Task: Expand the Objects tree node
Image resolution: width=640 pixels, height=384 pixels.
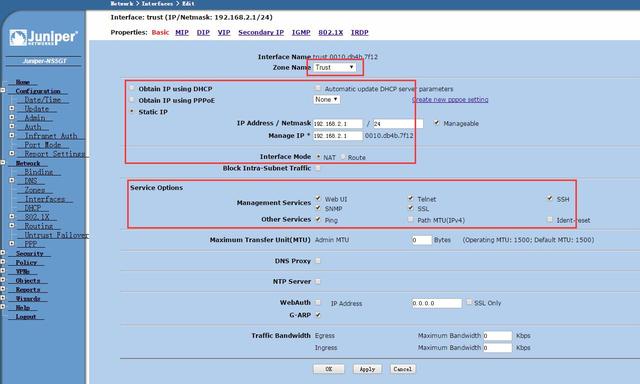Action: [3, 280]
